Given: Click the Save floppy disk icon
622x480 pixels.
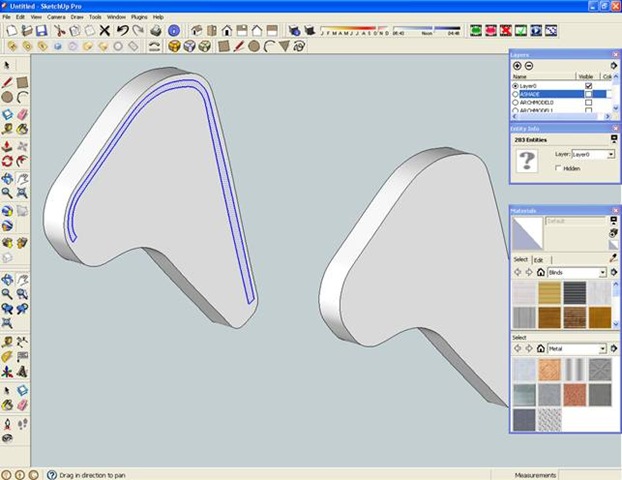Looking at the screenshot, I should [x=41, y=31].
